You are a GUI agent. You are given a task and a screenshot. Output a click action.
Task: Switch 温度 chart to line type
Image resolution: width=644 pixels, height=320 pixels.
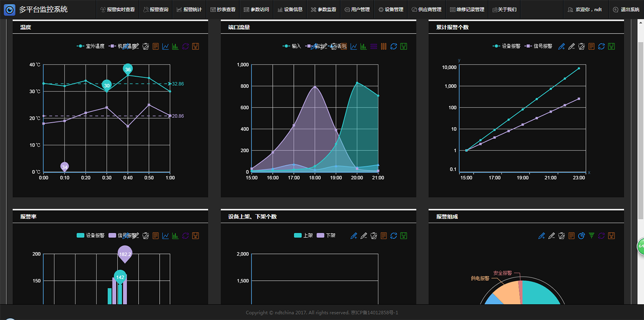pos(165,46)
